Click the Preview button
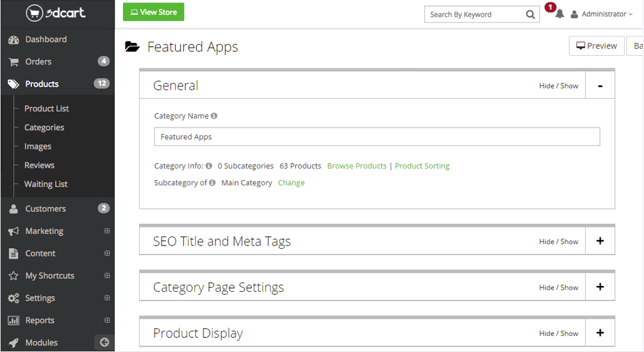 tap(596, 46)
